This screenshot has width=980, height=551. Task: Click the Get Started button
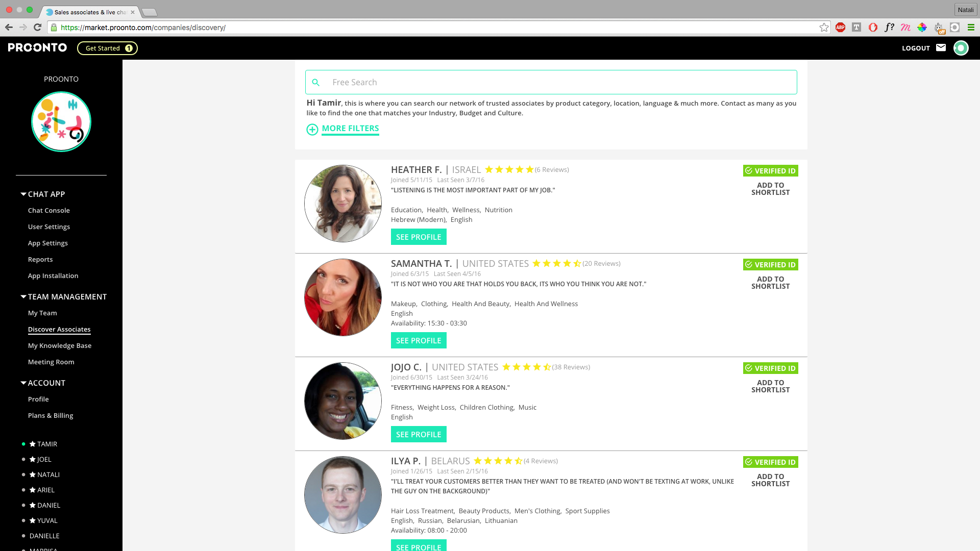click(x=107, y=48)
